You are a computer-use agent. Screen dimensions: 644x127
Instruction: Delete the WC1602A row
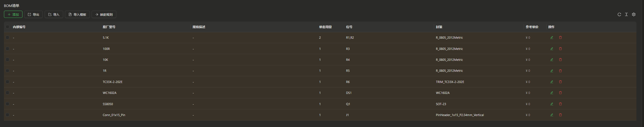coord(560,93)
